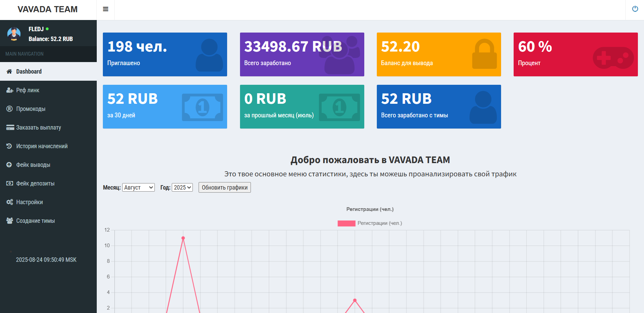Click the 198 чел. Приглашено card
The width and height of the screenshot is (644, 313).
coord(165,54)
